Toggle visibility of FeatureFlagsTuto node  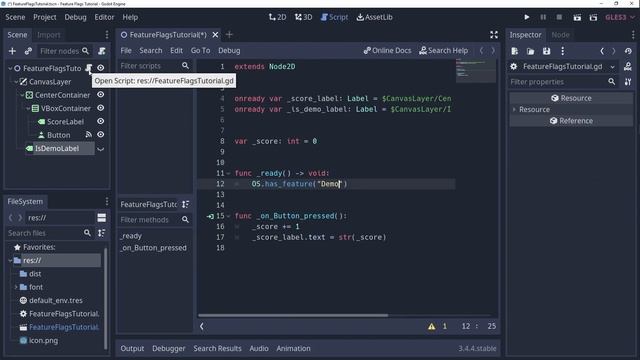(x=100, y=68)
